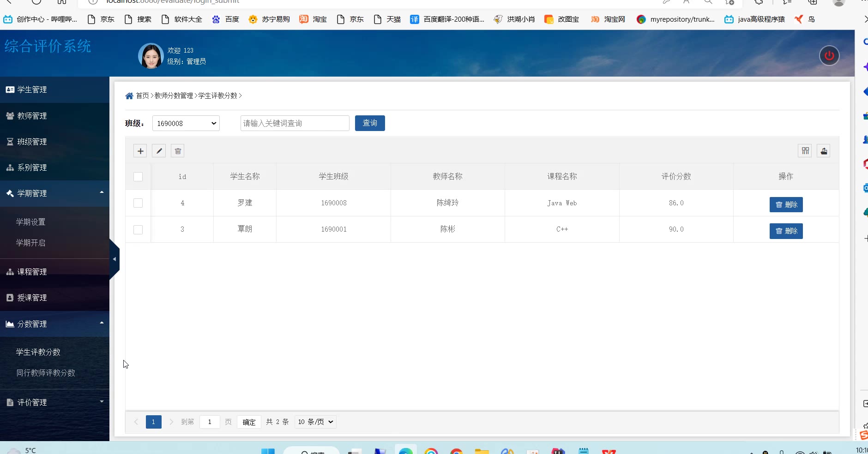
Task: Toggle the select-all header checkbox
Action: pos(138,177)
